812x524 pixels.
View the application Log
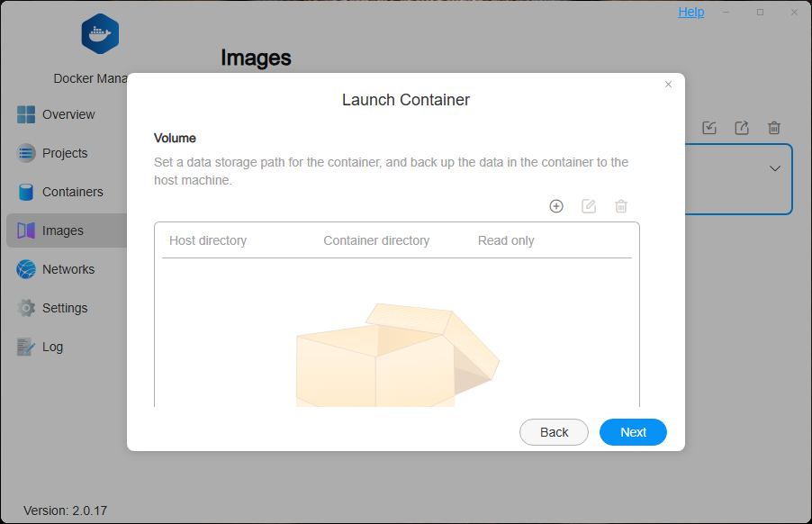(x=52, y=347)
